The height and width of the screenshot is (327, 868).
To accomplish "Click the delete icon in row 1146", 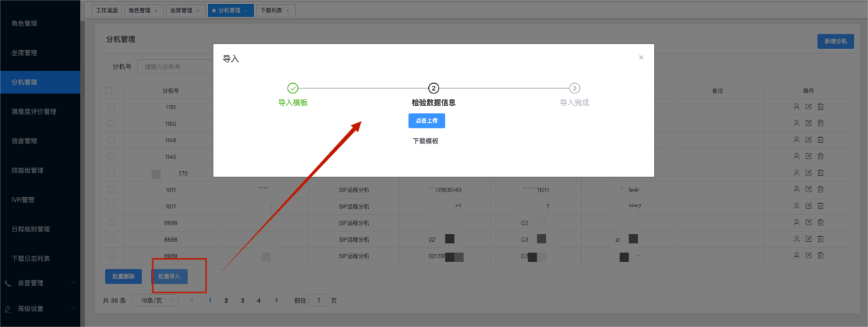I will point(820,140).
